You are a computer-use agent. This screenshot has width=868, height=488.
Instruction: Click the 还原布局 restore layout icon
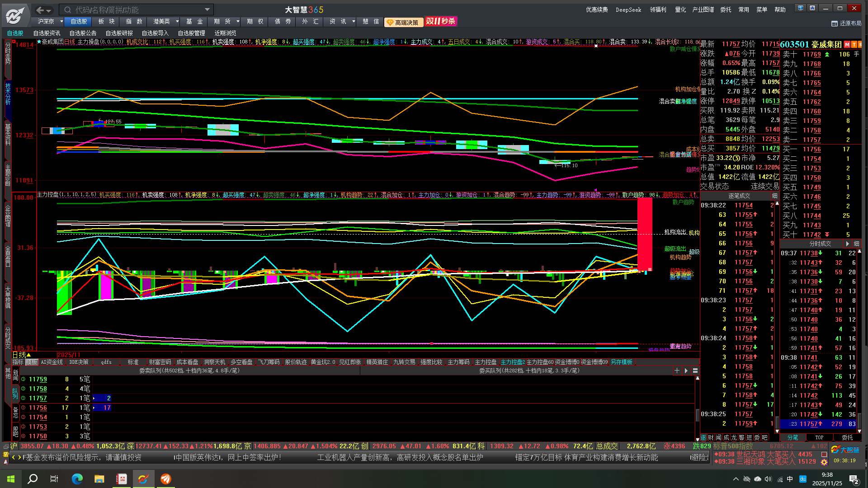pos(835,23)
